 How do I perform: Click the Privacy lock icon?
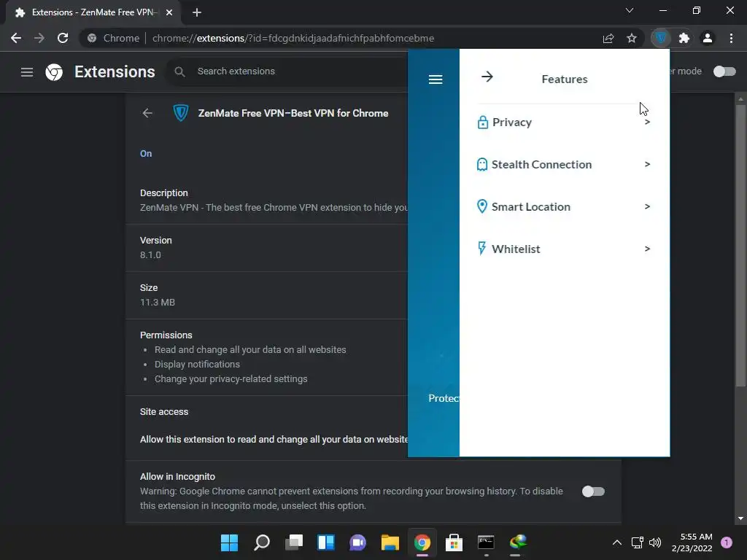coord(483,122)
